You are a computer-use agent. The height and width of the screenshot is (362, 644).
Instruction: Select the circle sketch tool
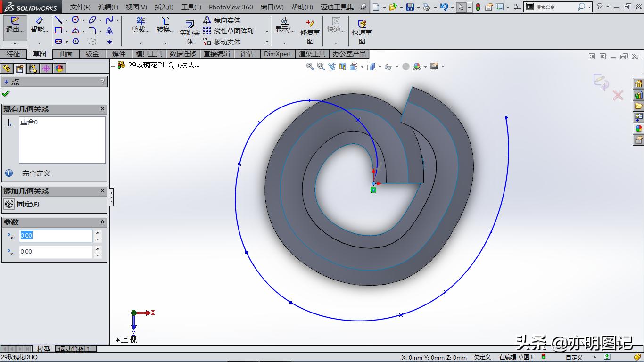click(76, 20)
